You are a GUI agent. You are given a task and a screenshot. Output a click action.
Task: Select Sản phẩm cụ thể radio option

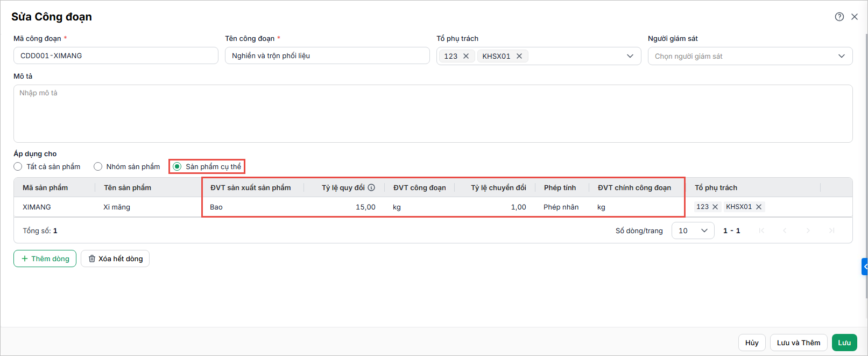coord(177,166)
